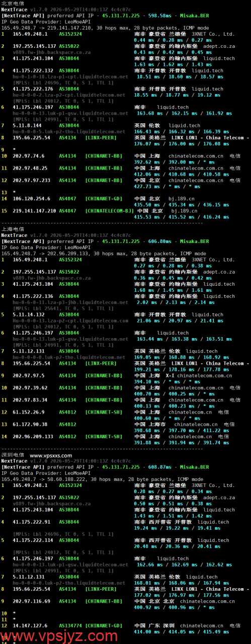This screenshot has height=644, width=251.
Task: Select hop IP 14.147.127.6
Action: (30, 625)
